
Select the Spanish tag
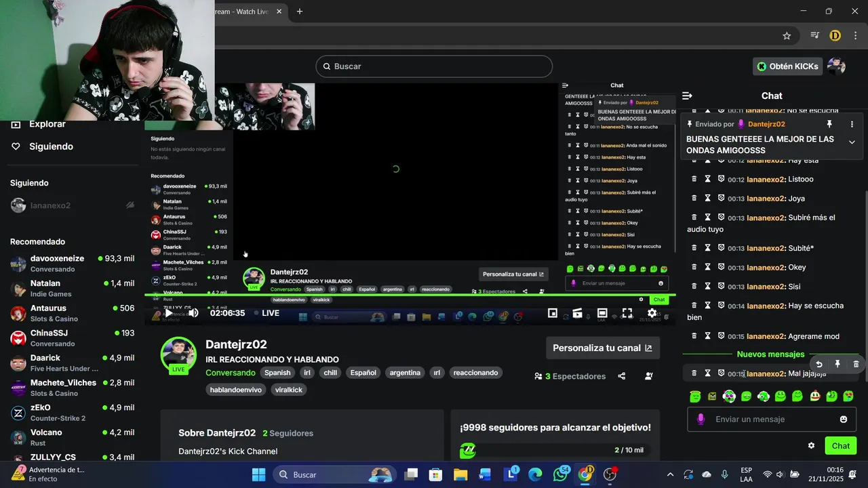tap(277, 373)
